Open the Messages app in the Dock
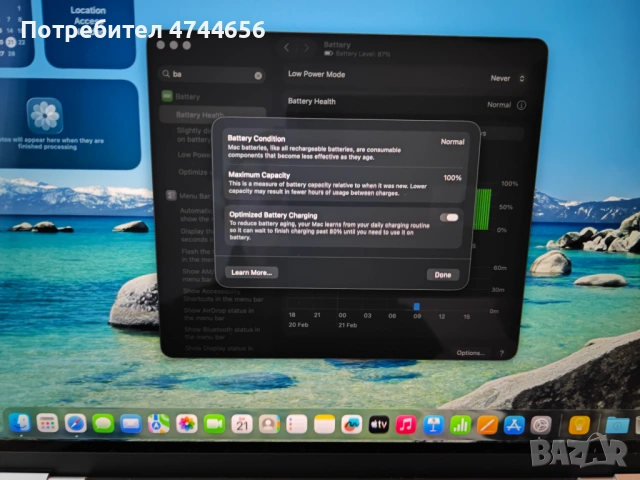This screenshot has width=640, height=480. [103, 424]
